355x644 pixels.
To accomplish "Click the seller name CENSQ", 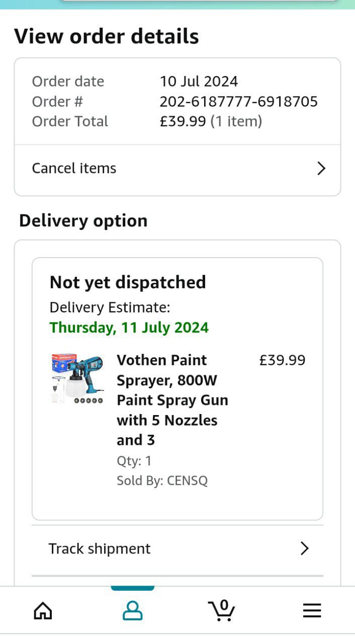I will (x=187, y=480).
